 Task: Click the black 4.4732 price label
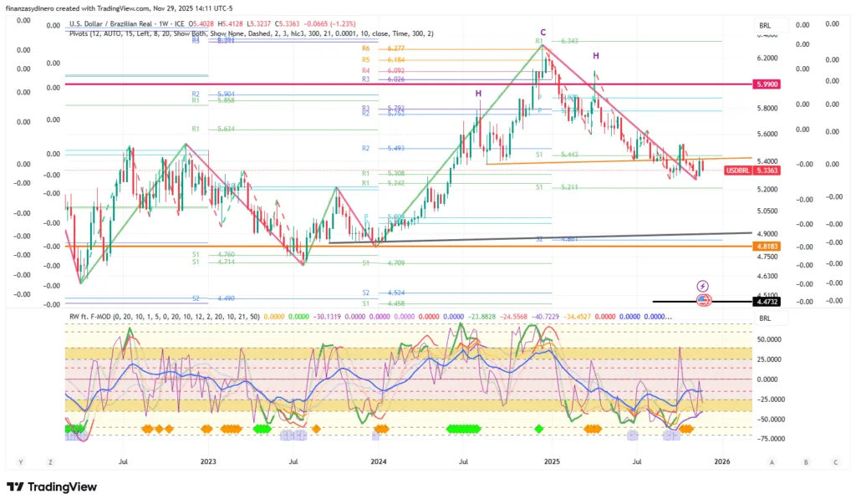(x=767, y=301)
